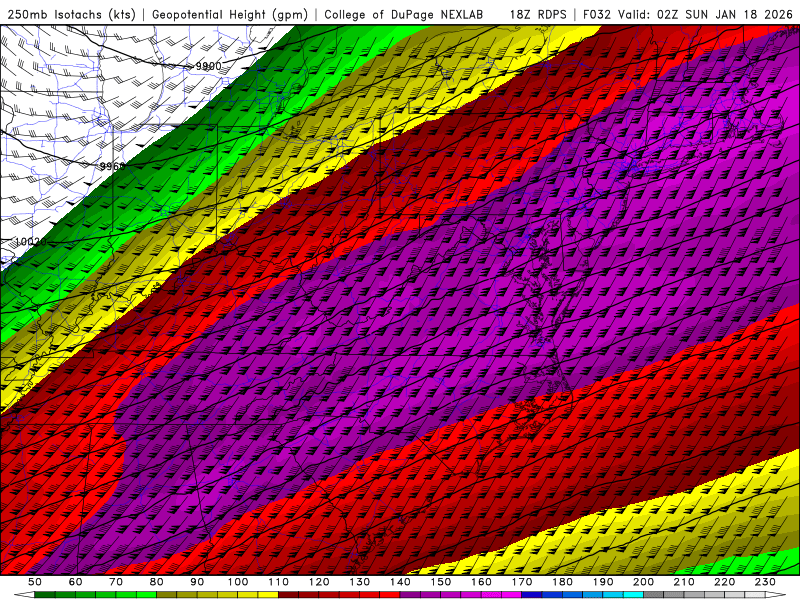Pick the dark purple swatch just right of 140
The height and width of the screenshot is (600, 800).
pos(410,594)
